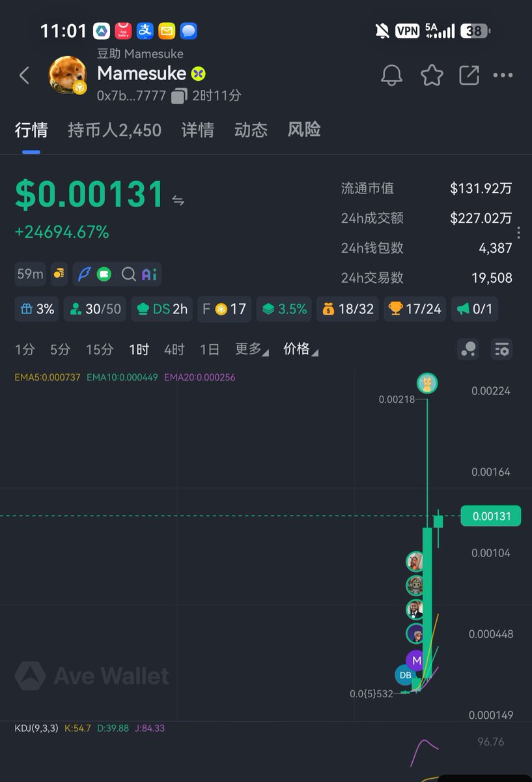Tap the blue feather icon
Screen dimensions: 532x782
(x=85, y=274)
